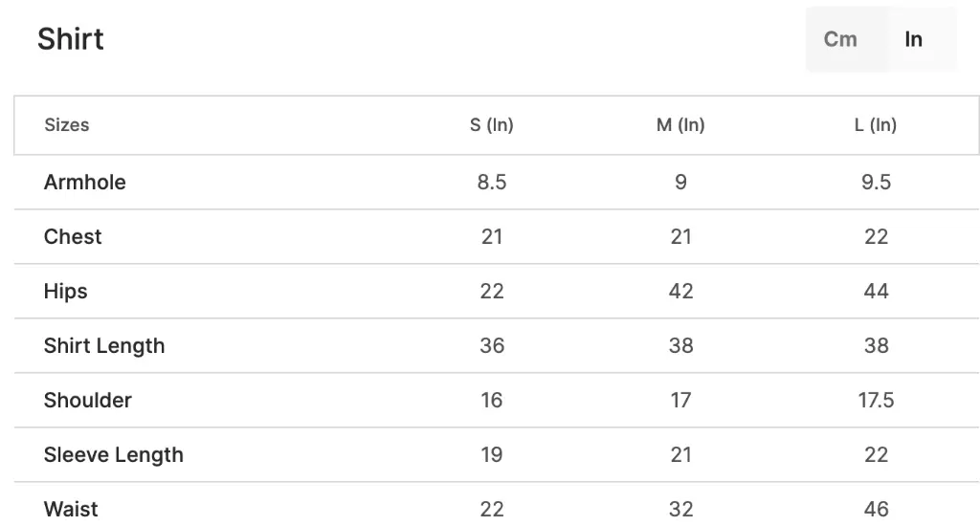Click the S (In) column header
Viewport: 980px width, 526px height.
tap(491, 125)
